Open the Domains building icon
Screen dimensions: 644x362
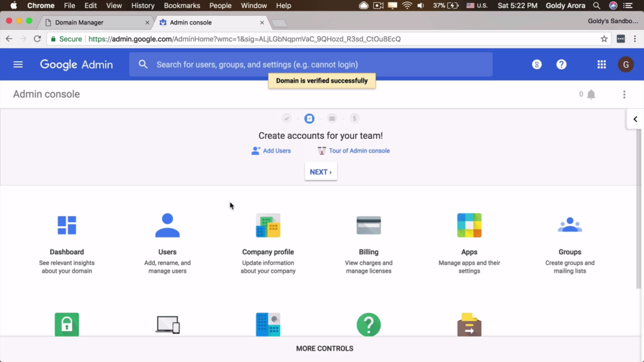[268, 324]
